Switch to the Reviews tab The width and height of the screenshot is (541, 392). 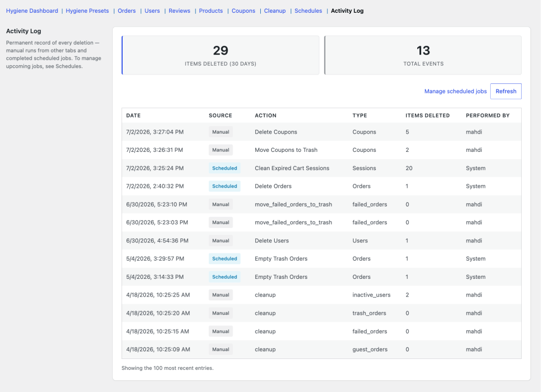click(180, 10)
